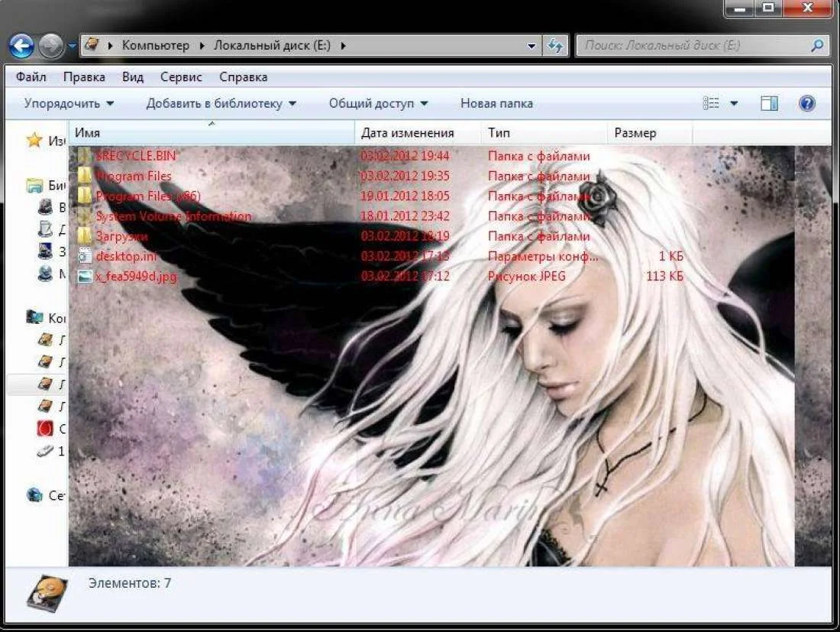Click the Загрузки folder icon
Screen dimensions: 840x632
coord(84,236)
